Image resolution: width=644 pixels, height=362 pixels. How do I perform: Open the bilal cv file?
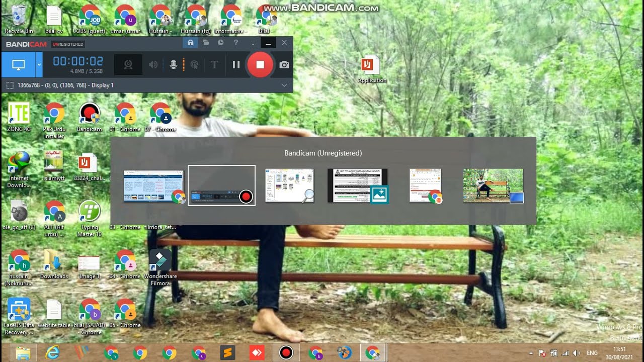point(54,20)
